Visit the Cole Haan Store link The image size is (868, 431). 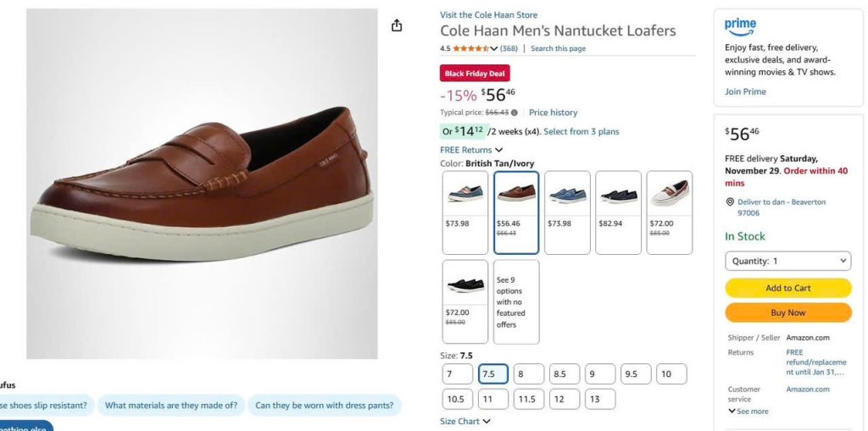click(488, 14)
